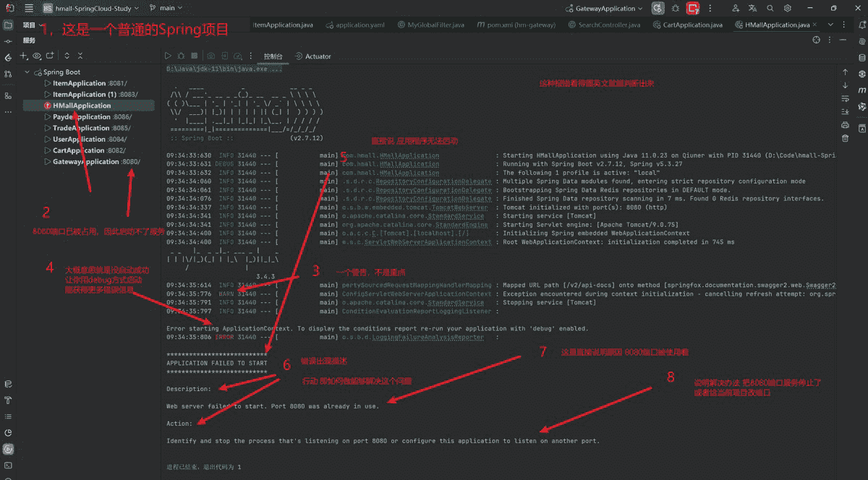
Task: Click the expand all services icon
Action: [67, 56]
